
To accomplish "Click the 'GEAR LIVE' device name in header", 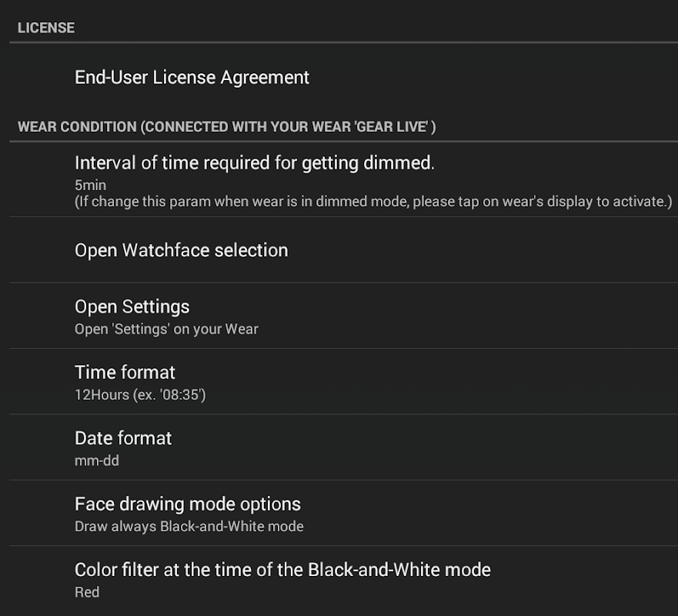I will [391, 126].
